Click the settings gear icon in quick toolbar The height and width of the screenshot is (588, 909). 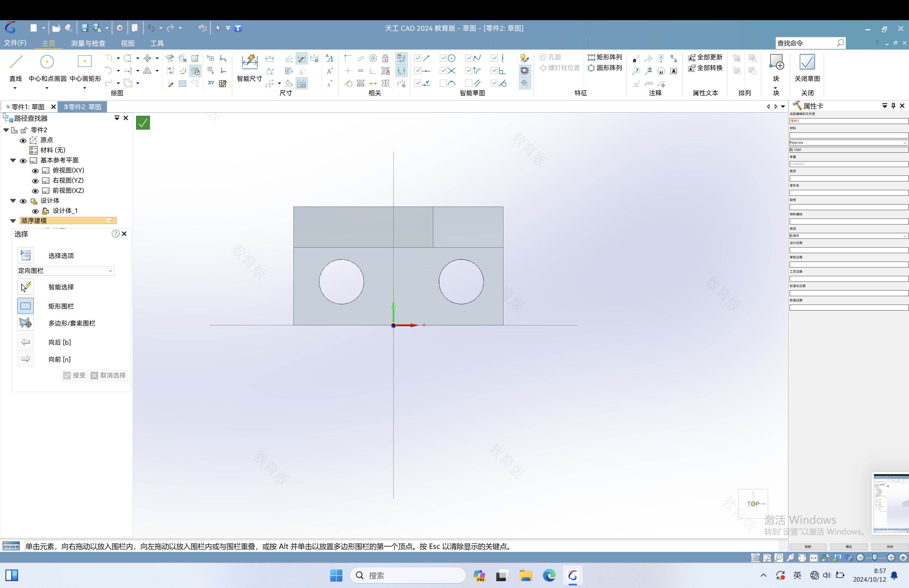point(120,28)
